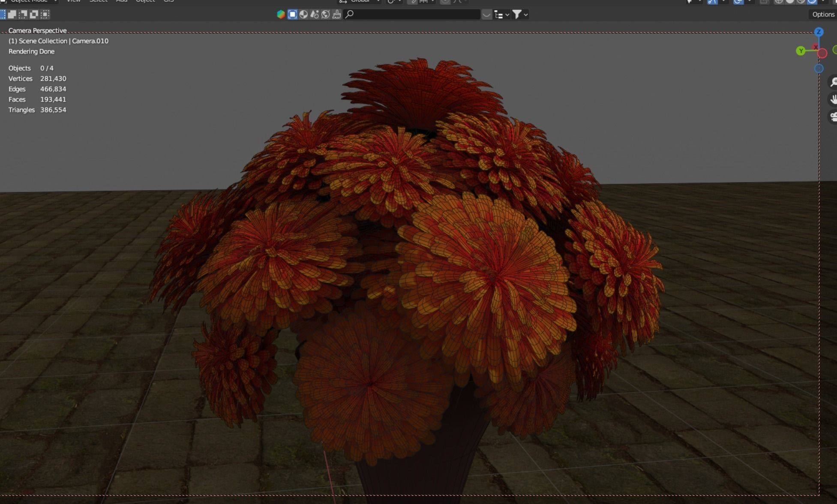
Task: Click the negative Z axis gizmo circle
Action: [x=819, y=69]
